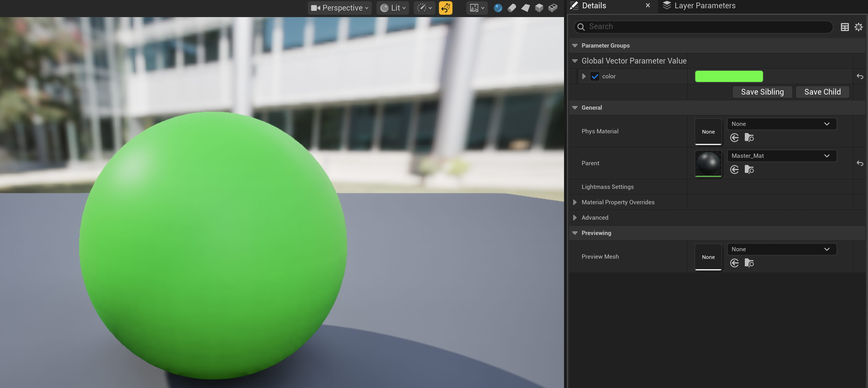Viewport: 868px width, 388px height.
Task: Browse to Preview Mesh in Content Browser
Action: pos(749,263)
